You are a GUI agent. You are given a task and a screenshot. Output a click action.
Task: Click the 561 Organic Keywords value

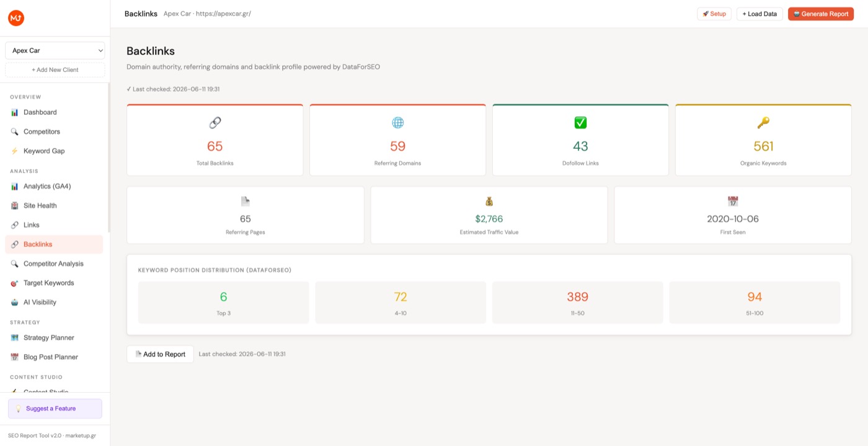pyautogui.click(x=763, y=146)
